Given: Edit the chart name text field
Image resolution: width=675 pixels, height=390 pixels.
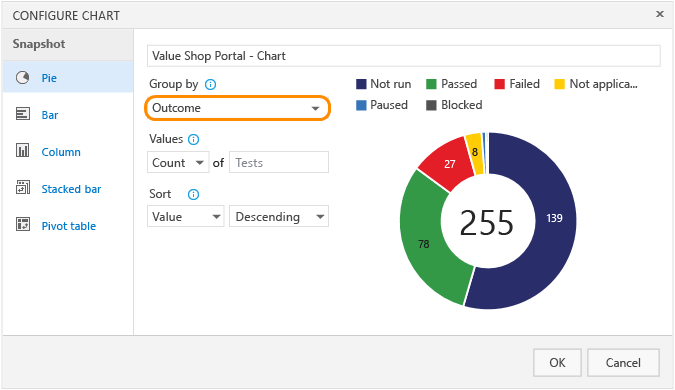Looking at the screenshot, I should pos(403,56).
